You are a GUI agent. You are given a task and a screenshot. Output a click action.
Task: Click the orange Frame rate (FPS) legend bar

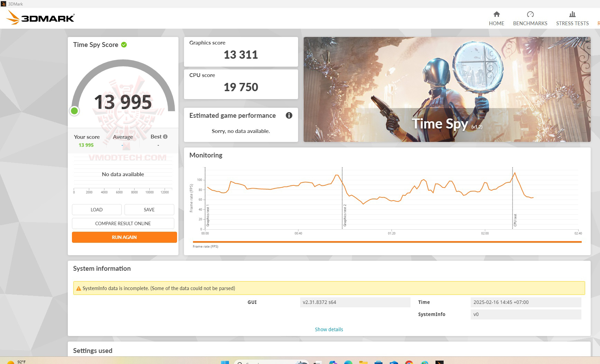point(387,242)
